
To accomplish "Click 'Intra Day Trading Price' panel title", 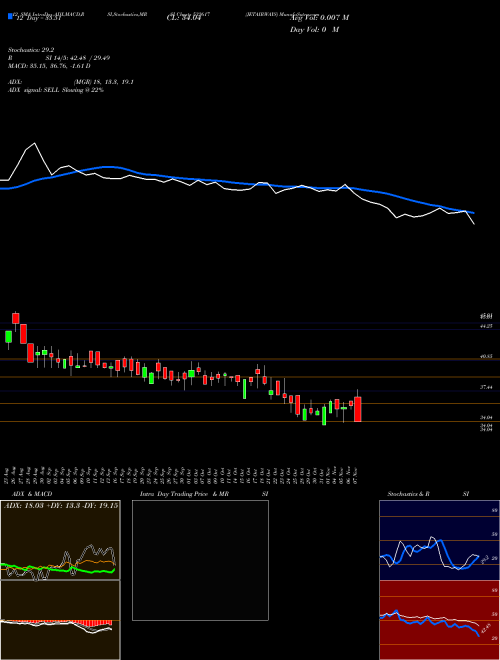I will click(x=174, y=494).
